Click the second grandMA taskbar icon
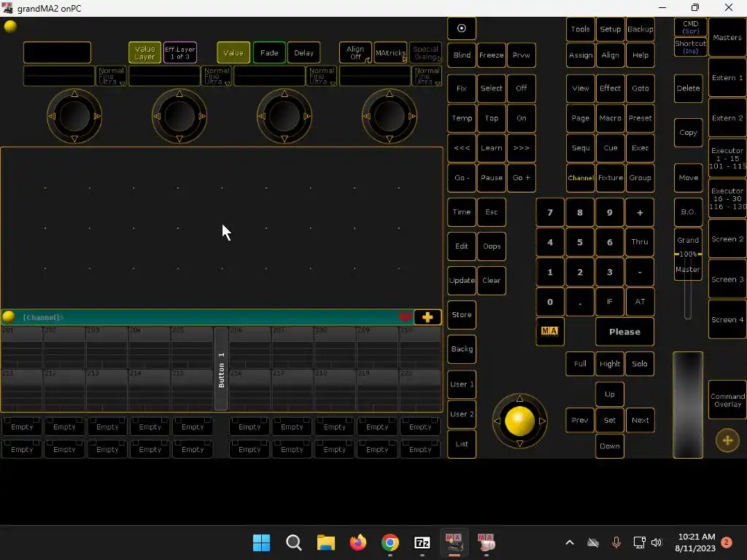The image size is (747, 560). pos(487,542)
